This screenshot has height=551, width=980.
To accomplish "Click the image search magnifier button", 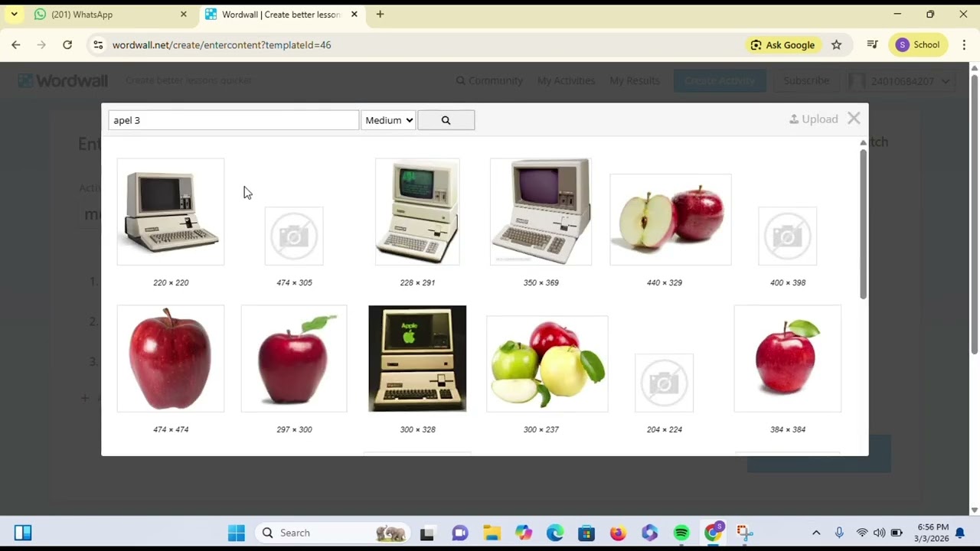I will (x=446, y=120).
